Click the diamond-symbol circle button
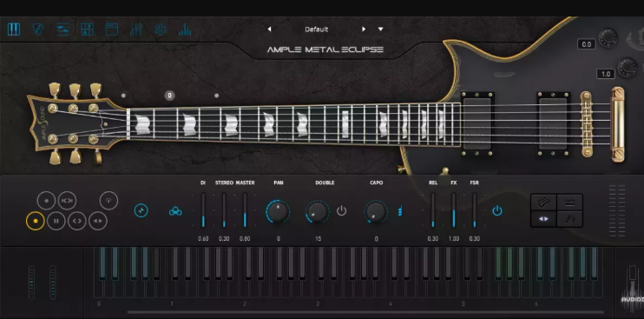The width and height of the screenshot is (644, 319). 46,201
